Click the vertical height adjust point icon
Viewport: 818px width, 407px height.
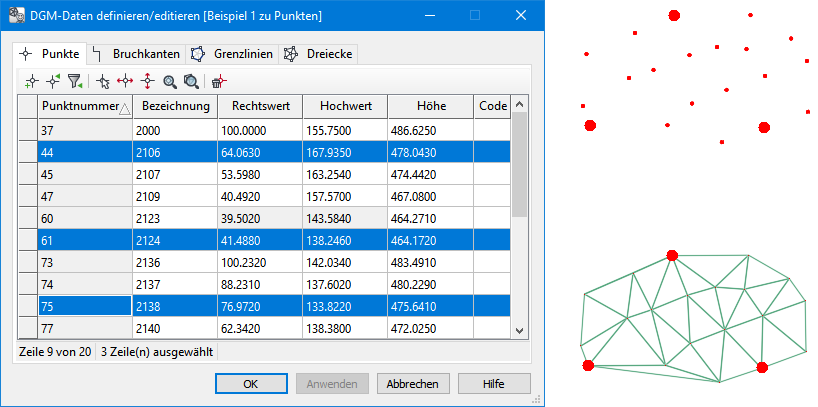click(x=147, y=81)
